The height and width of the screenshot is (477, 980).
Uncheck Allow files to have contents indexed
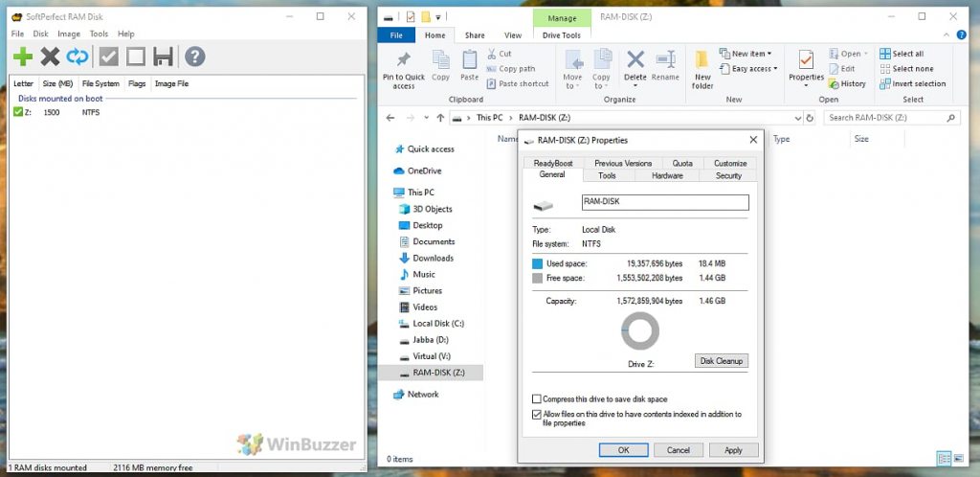click(536, 414)
